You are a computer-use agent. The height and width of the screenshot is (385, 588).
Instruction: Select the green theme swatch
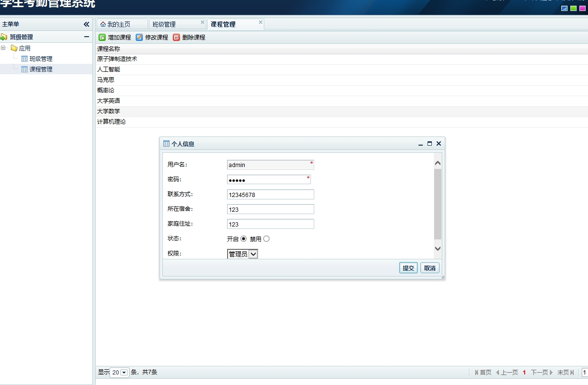point(573,8)
